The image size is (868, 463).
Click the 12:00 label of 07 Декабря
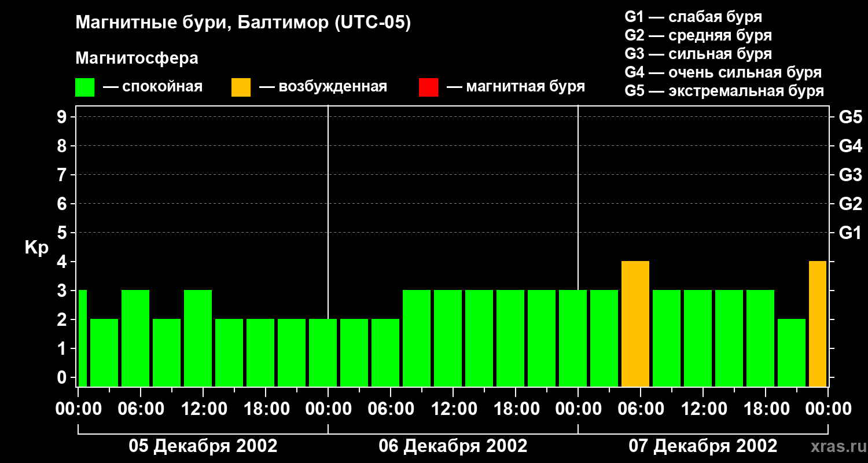(703, 409)
